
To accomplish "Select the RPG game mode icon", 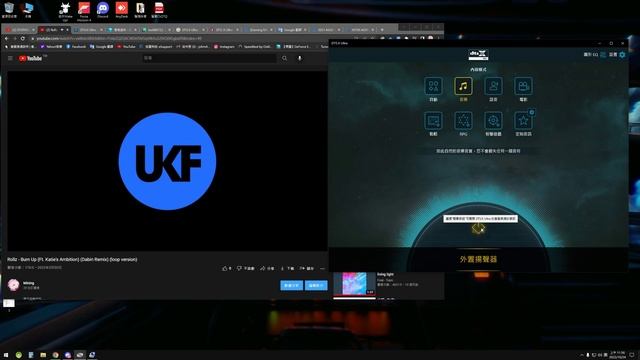I will [463, 121].
